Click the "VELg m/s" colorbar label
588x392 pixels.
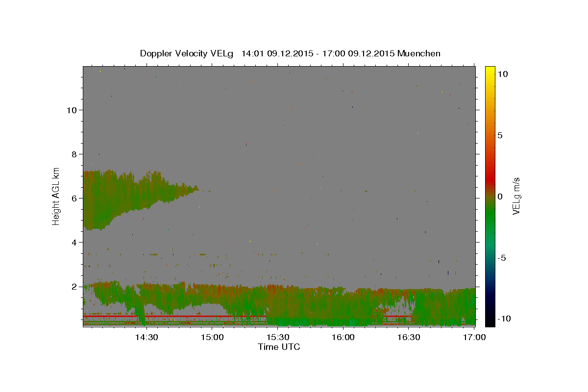coord(516,196)
